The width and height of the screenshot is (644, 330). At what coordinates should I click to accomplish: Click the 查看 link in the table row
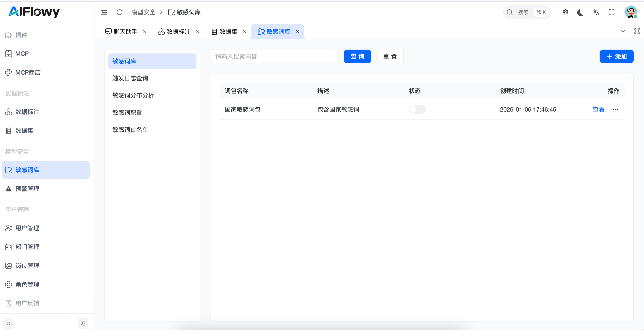[598, 110]
